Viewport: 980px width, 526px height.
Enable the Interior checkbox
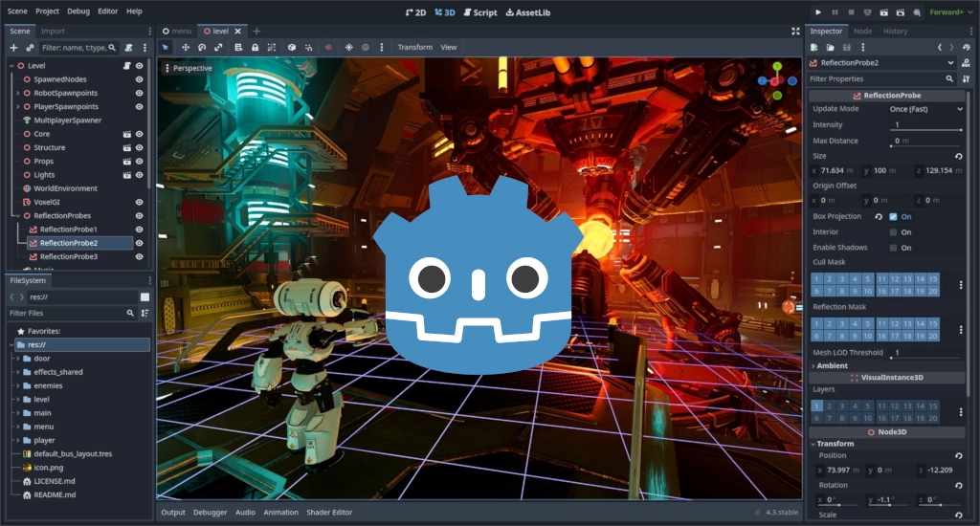tap(893, 232)
